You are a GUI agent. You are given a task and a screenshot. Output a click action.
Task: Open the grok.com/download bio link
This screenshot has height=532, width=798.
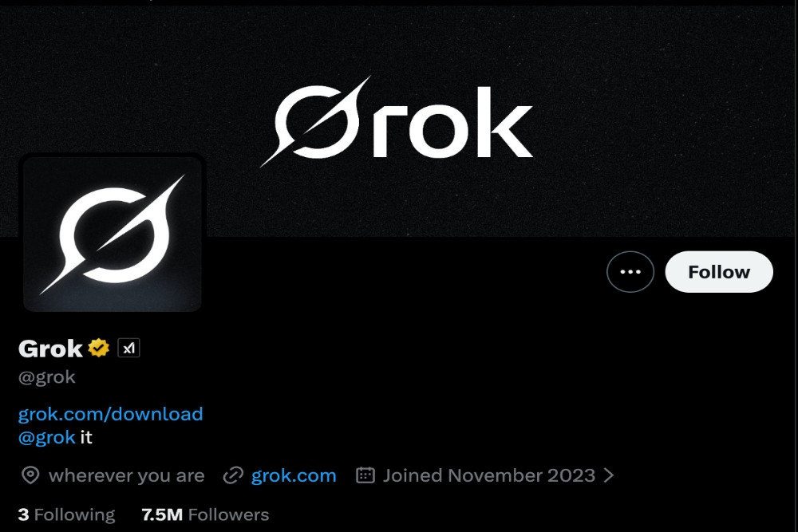click(x=110, y=414)
